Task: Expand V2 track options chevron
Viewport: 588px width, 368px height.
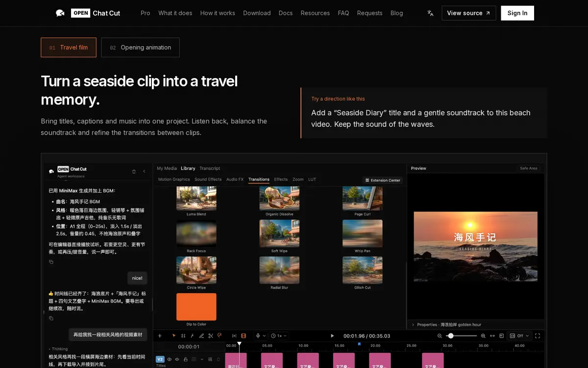Action: (202, 359)
